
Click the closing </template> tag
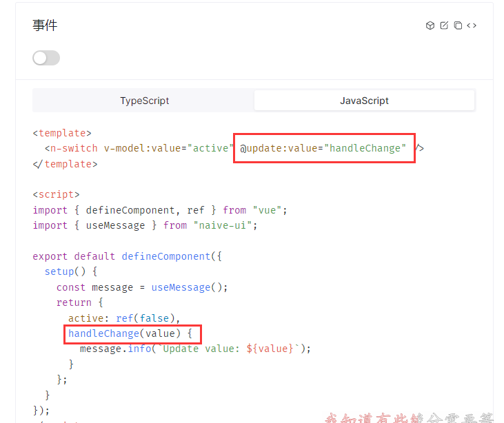[65, 164]
